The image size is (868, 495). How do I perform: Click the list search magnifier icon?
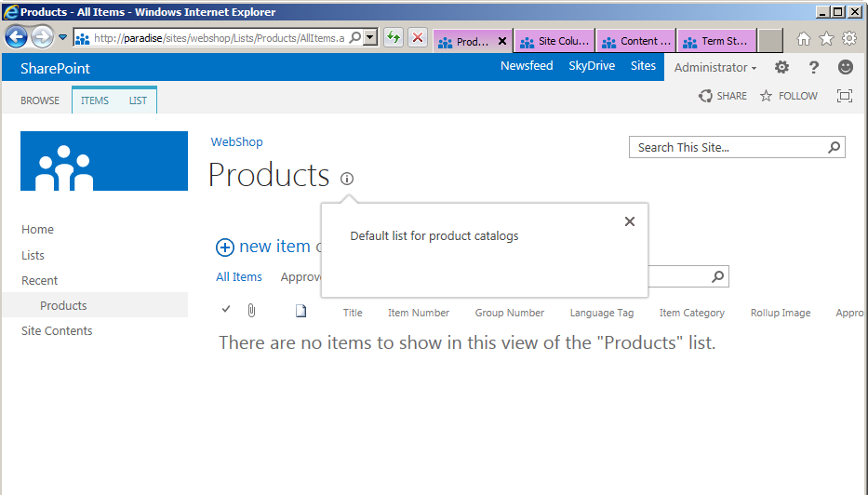(718, 276)
